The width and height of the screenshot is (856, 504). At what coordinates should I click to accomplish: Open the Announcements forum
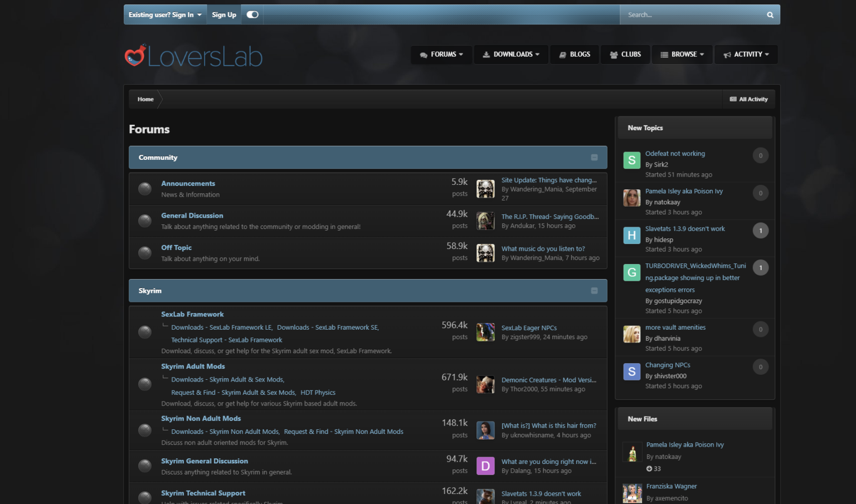[188, 183]
